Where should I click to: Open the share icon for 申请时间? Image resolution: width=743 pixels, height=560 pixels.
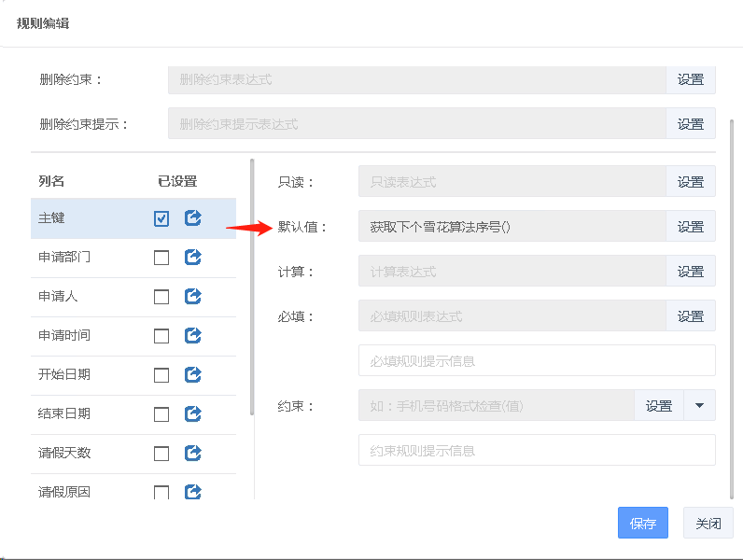point(193,336)
